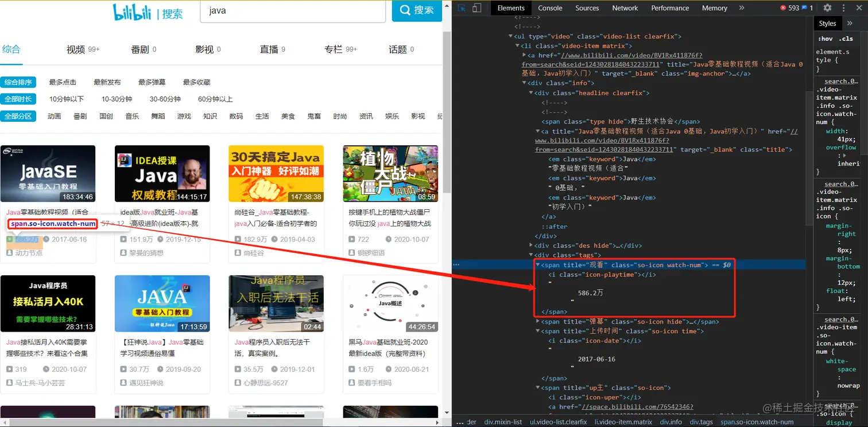Screen dimensions: 868x427
Task: Click the search input containing java
Action: tap(293, 11)
